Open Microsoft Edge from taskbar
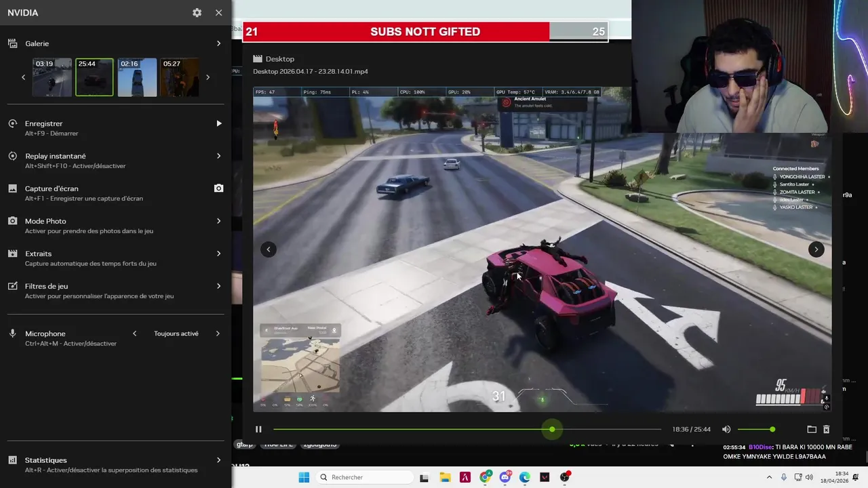This screenshot has height=488, width=868. pyautogui.click(x=525, y=477)
